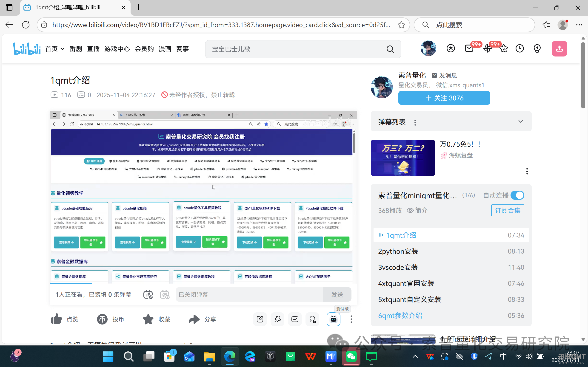Open the 游戏中心 navigation item
The image size is (588, 367).
pyautogui.click(x=117, y=49)
